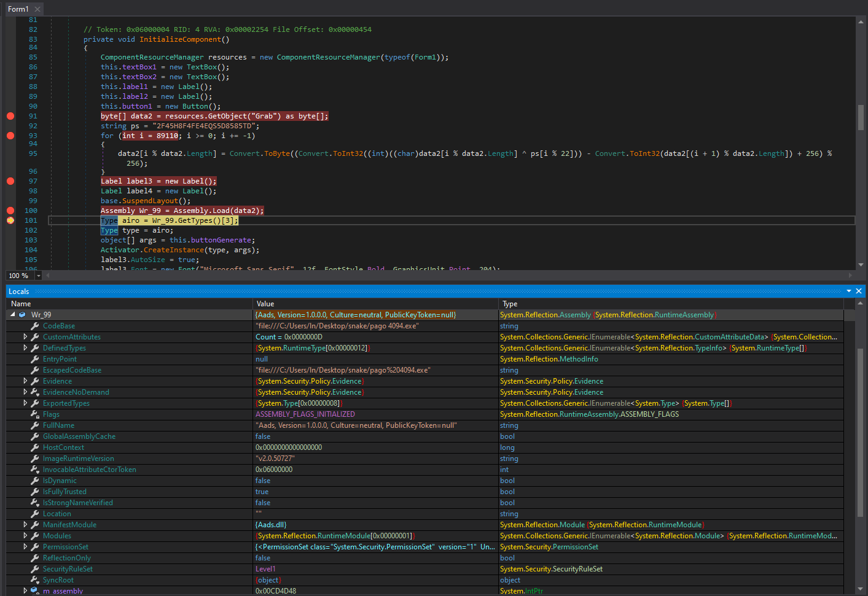
Task: Click the wrench icon beside CodeBase
Action: click(x=35, y=326)
